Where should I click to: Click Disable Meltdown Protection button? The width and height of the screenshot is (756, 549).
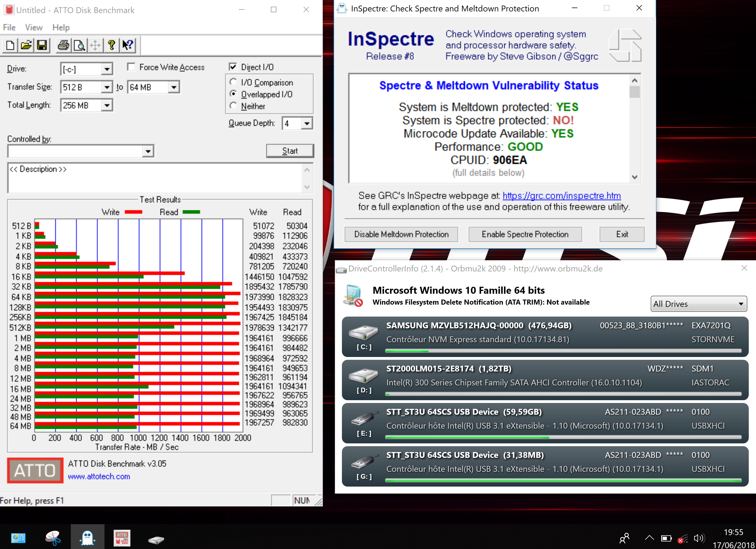coord(401,234)
